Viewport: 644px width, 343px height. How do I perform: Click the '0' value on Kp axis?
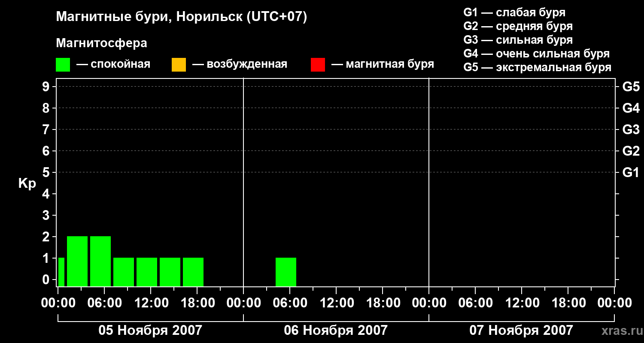[x=47, y=280]
